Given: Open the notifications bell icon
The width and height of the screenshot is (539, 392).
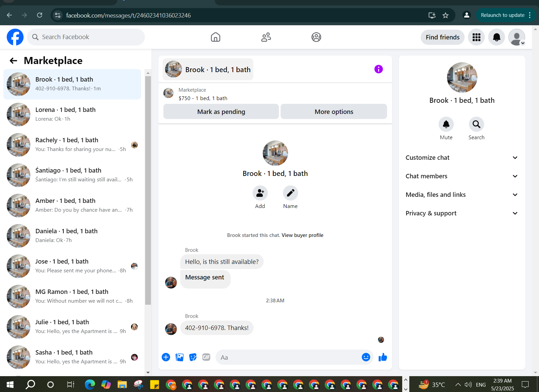Looking at the screenshot, I should tap(497, 37).
